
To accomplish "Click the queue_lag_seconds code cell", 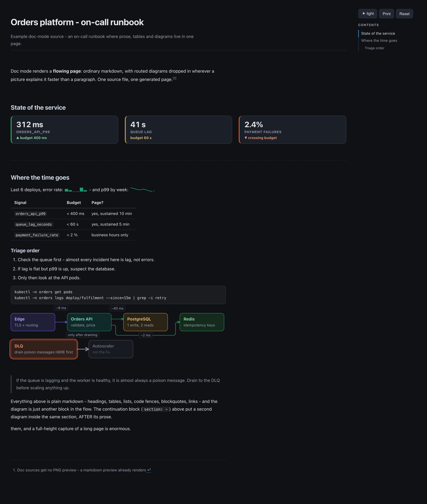I will click(x=34, y=224).
